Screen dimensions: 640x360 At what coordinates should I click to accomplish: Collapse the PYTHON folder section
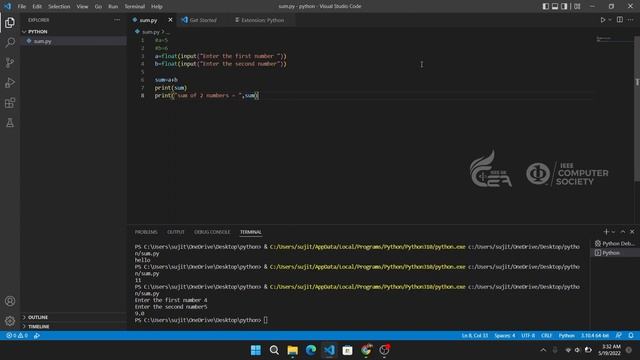(x=73, y=31)
